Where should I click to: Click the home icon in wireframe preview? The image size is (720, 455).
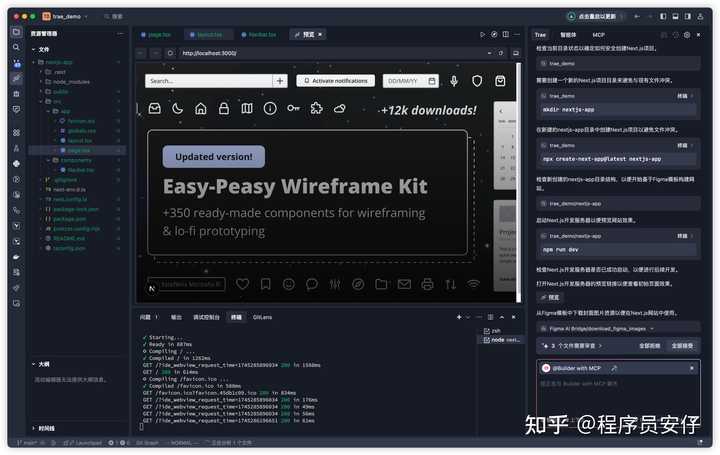[x=201, y=108]
